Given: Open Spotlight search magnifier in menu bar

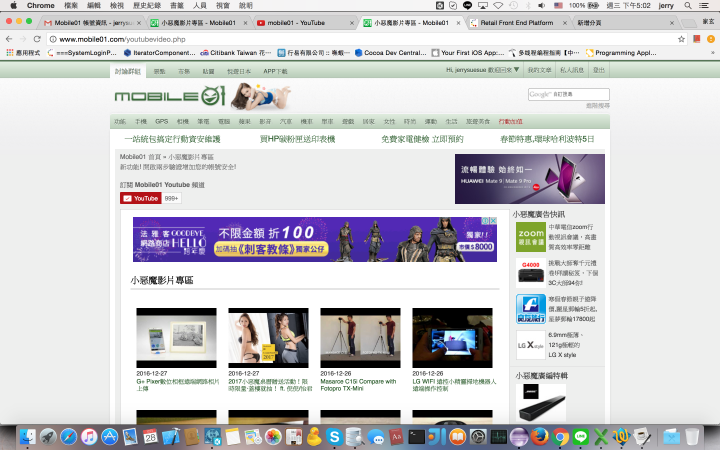Looking at the screenshot, I should pos(687,6).
